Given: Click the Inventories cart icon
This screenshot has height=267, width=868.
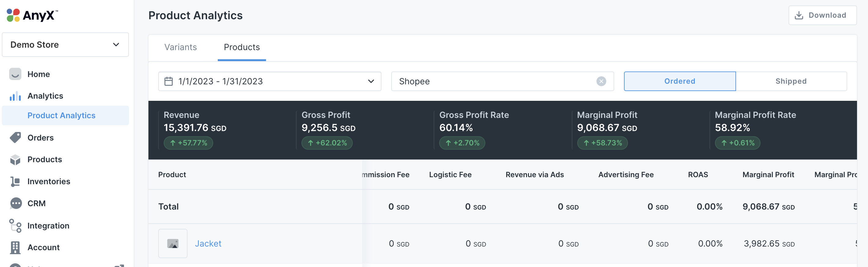Looking at the screenshot, I should [15, 181].
